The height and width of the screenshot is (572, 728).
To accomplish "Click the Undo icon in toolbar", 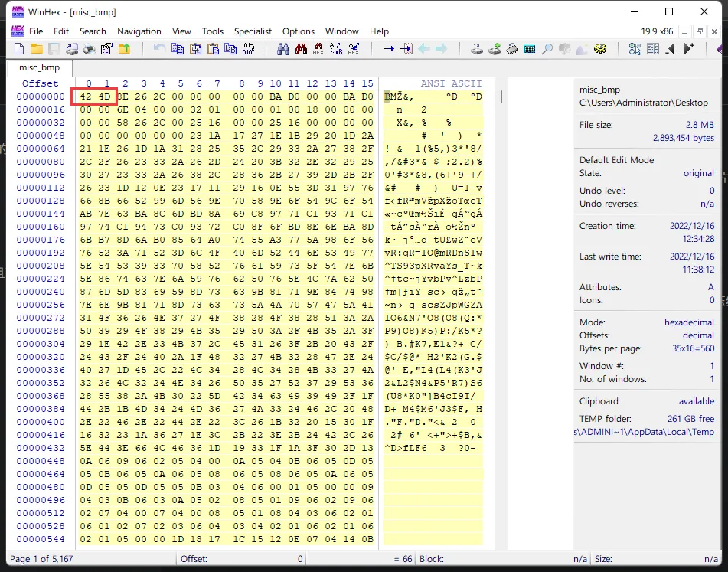I will coord(159,49).
